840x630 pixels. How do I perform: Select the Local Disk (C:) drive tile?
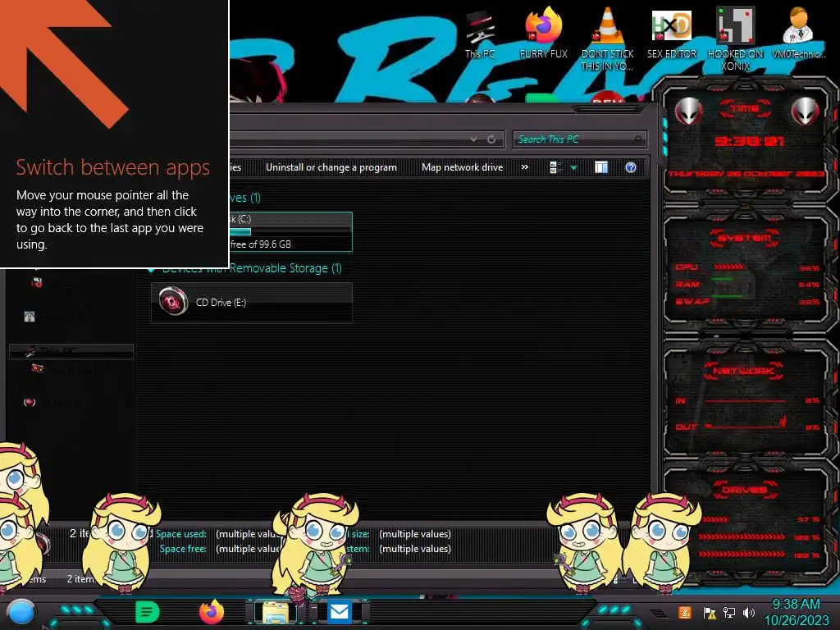(291, 231)
